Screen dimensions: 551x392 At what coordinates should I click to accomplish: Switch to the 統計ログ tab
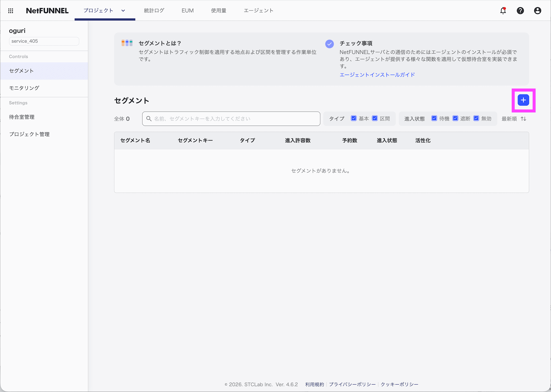click(x=154, y=10)
